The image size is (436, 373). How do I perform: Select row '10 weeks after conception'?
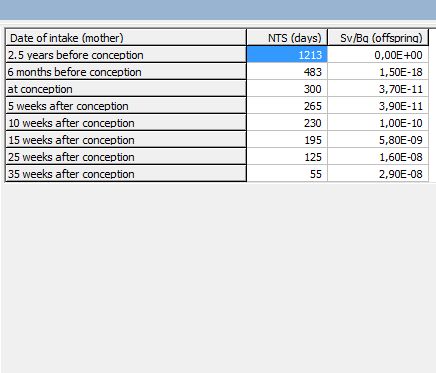point(126,122)
